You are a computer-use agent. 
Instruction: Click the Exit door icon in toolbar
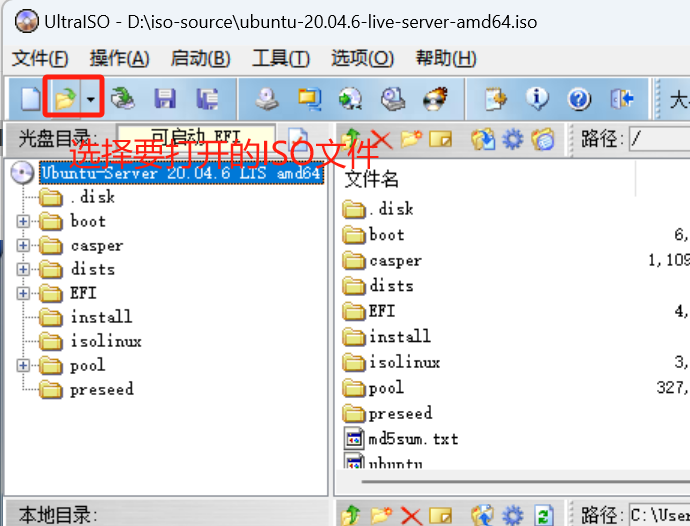point(622,98)
